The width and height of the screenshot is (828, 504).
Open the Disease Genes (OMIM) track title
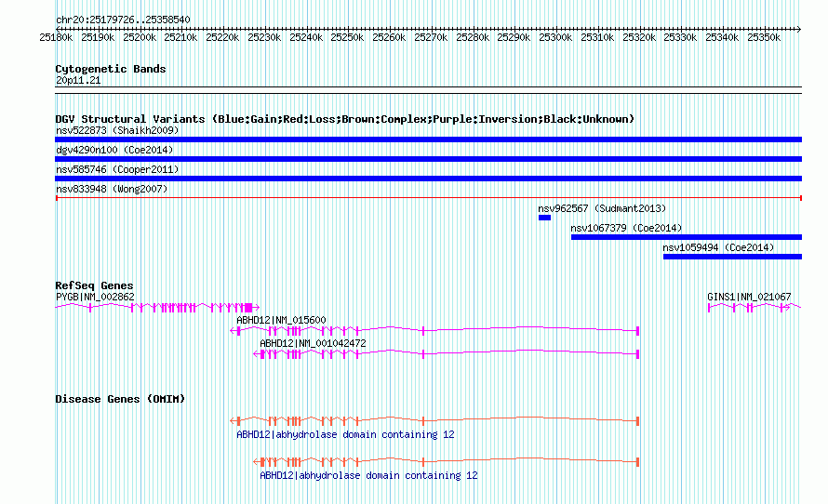(120, 399)
